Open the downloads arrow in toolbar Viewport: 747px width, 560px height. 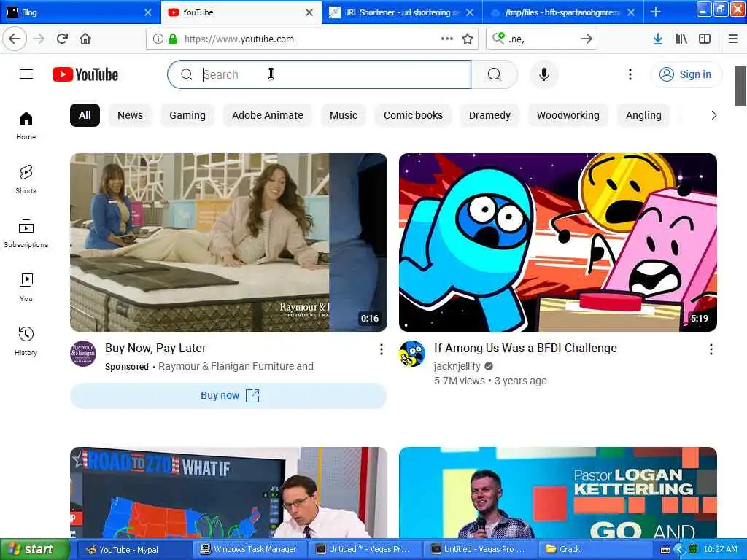657,39
